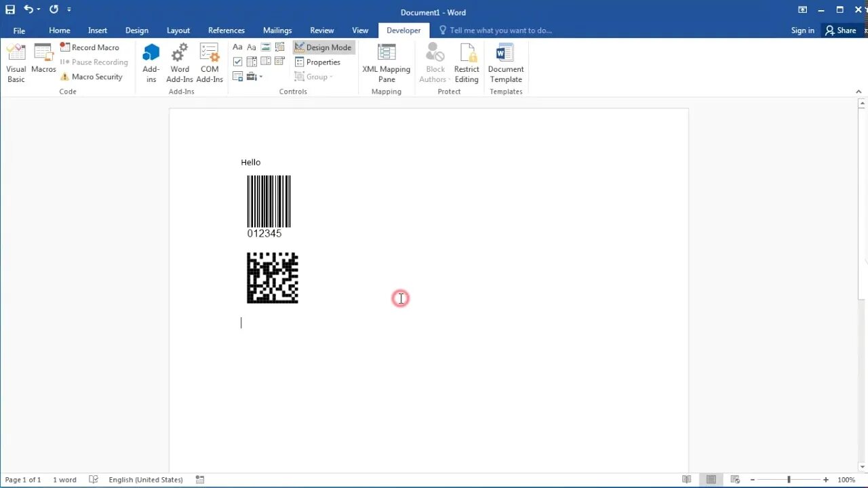Viewport: 868px width, 488px height.
Task: Select the Data Matrix 2D barcode
Action: (273, 278)
